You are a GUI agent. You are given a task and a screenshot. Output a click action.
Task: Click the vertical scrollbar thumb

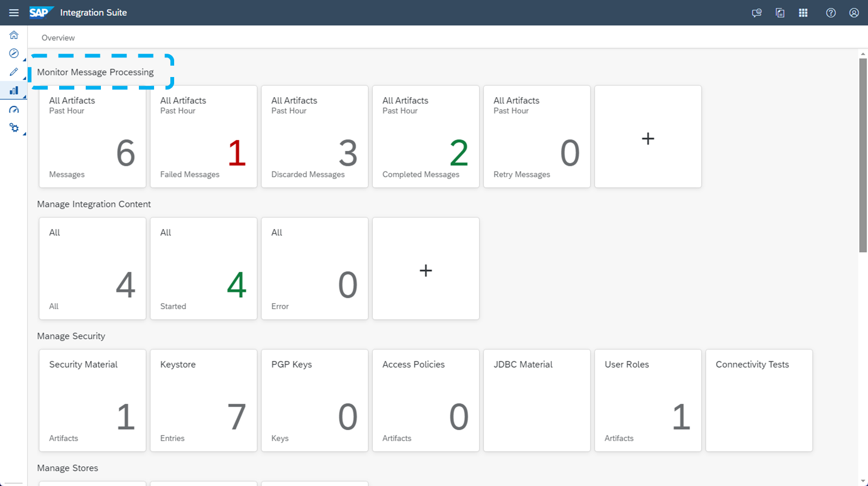[863, 155]
